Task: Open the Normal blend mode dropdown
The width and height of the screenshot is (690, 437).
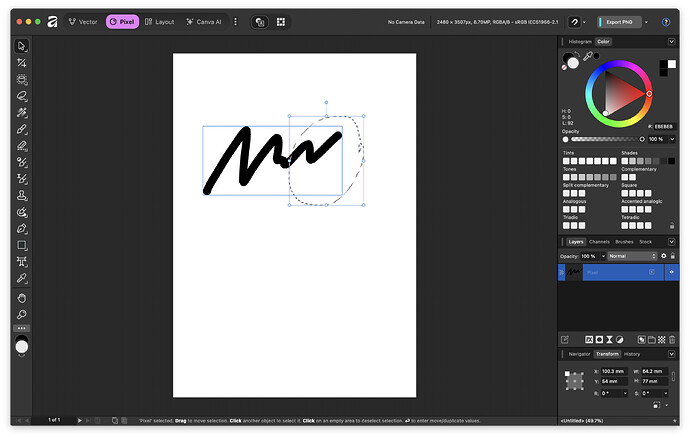Action: tap(633, 256)
